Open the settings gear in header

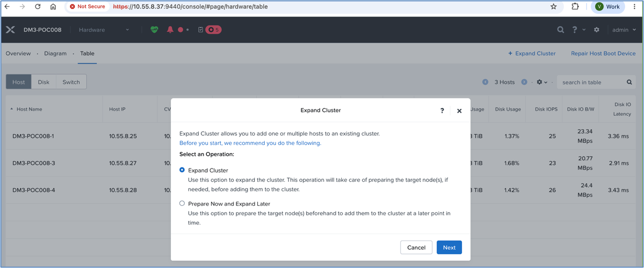(596, 30)
